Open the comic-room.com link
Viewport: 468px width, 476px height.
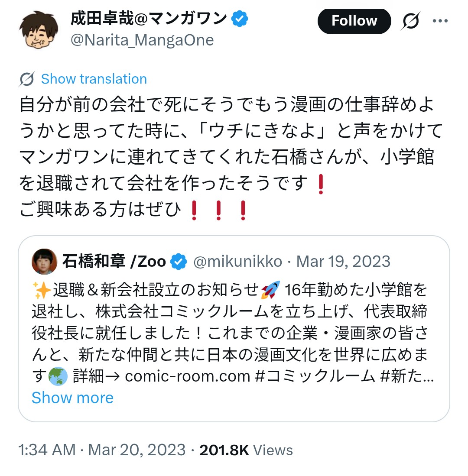(x=187, y=376)
